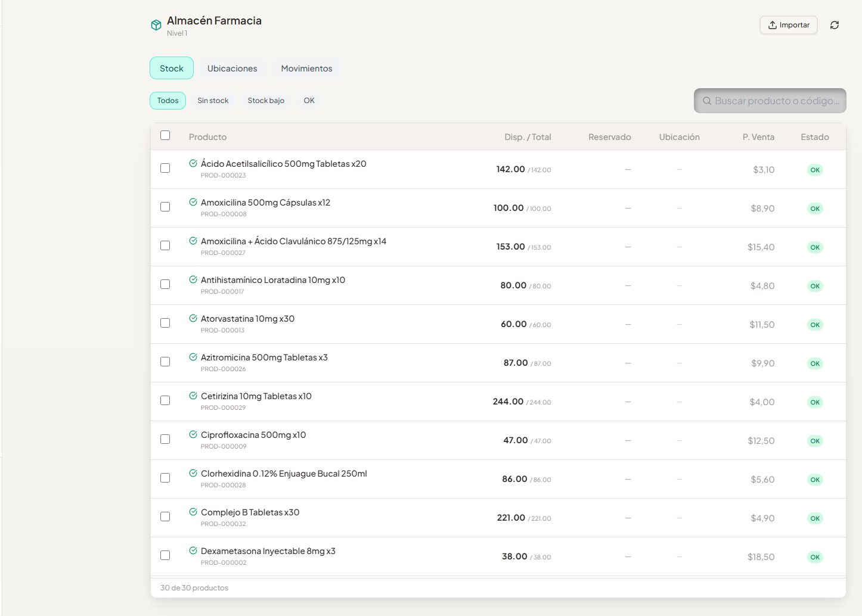
Task: Click the verified check icon beside Amoxicilina 500mg Cápsulas
Action: [x=193, y=202]
